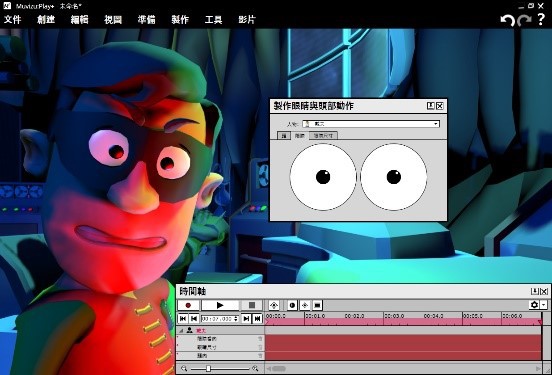Delete first sub-track with trash icon
552x375 pixels.
point(260,339)
